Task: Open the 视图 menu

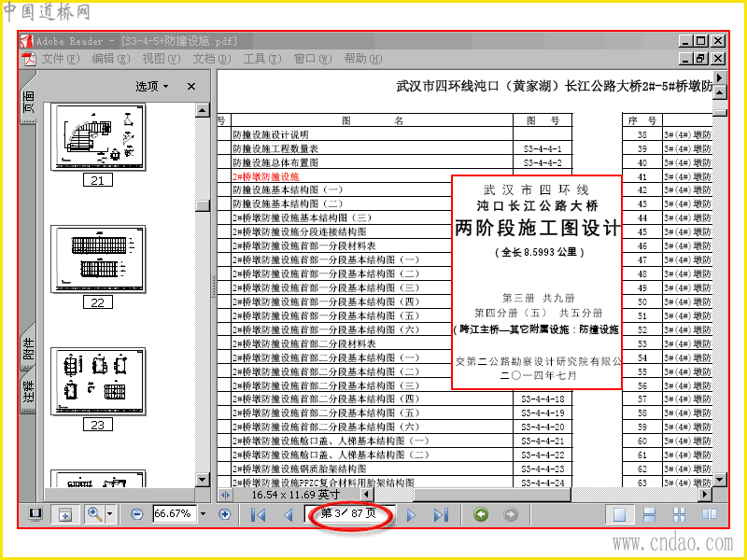Action: coord(161,59)
